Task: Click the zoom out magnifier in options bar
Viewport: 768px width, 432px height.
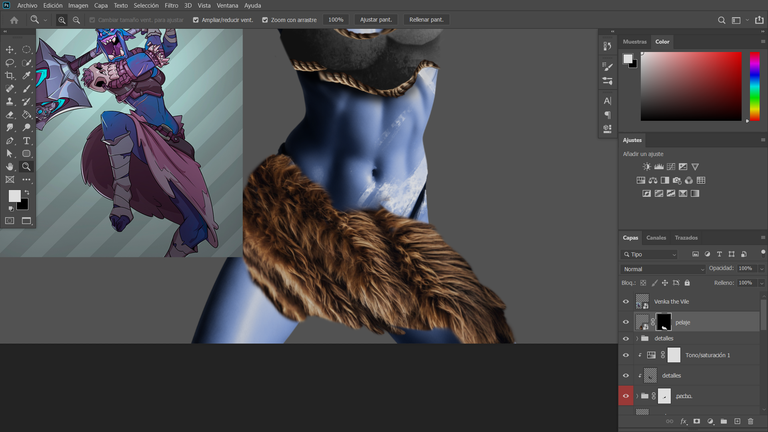Action: click(76, 20)
